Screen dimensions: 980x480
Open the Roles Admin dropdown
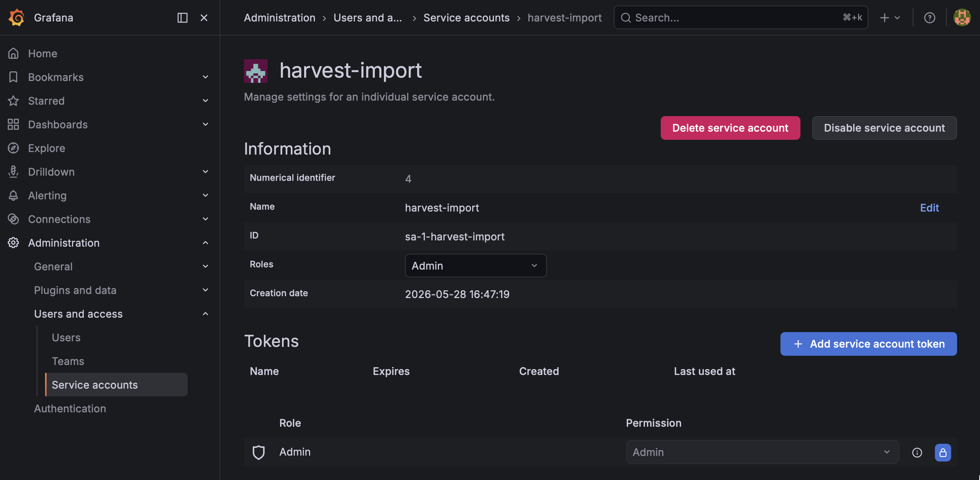[x=475, y=265]
